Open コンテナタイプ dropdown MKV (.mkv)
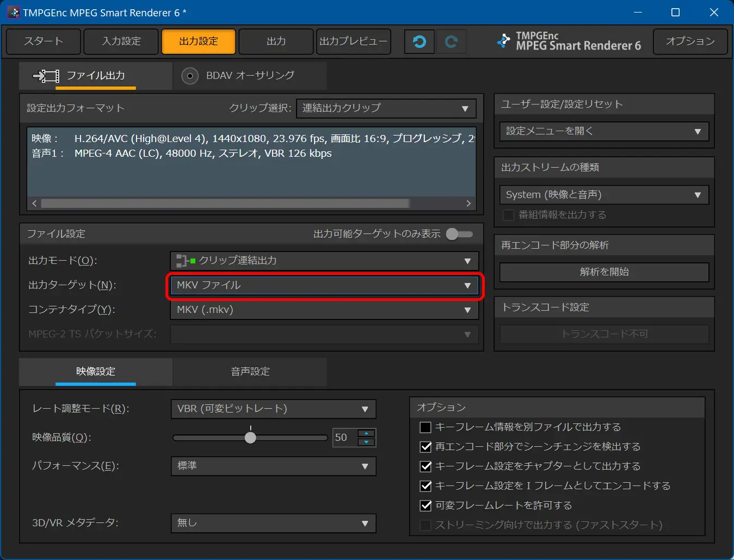This screenshot has height=560, width=734. click(324, 310)
